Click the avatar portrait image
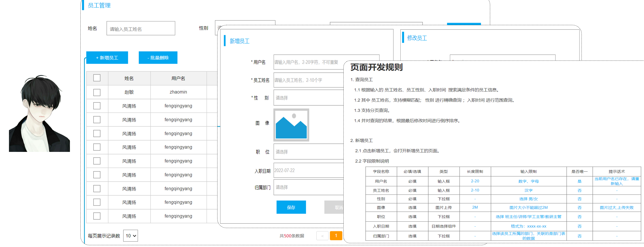644x247 pixels. point(40,113)
